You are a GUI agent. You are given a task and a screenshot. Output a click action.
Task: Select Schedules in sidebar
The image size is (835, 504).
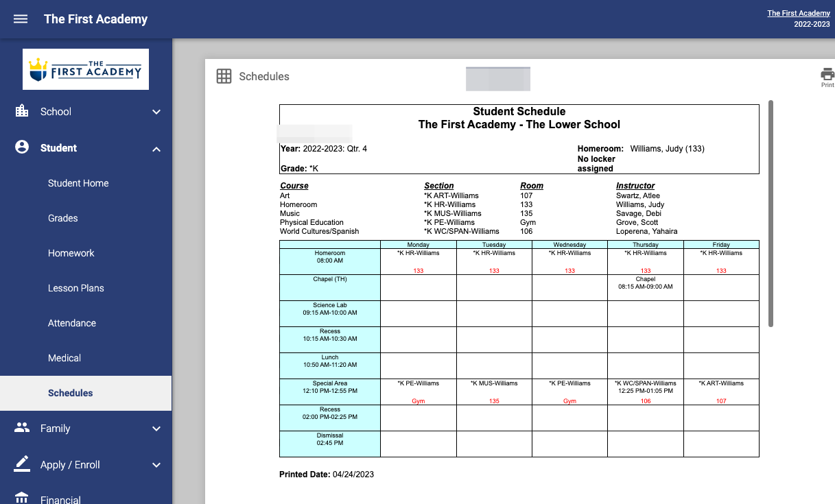click(x=86, y=393)
